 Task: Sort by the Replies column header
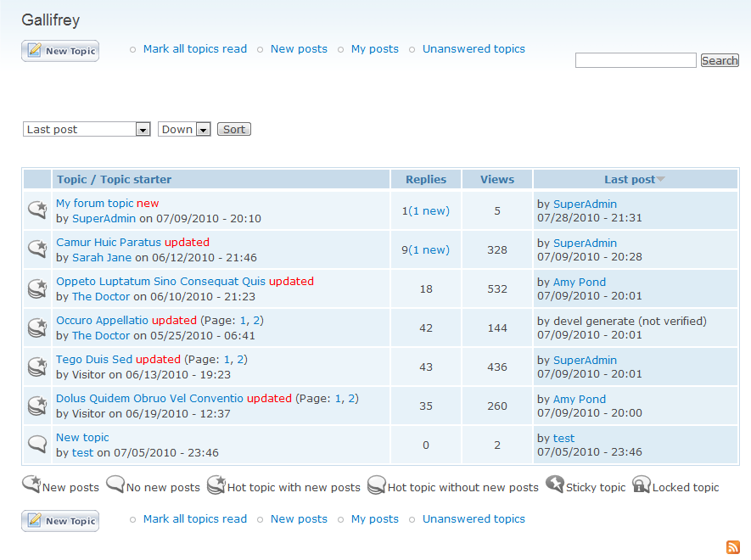pos(426,179)
